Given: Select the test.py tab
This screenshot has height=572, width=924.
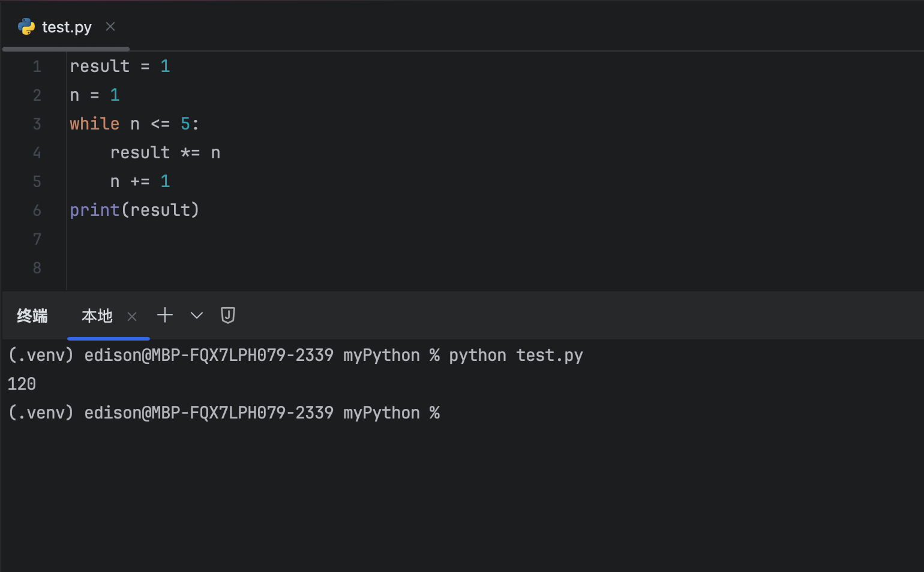Looking at the screenshot, I should tap(67, 27).
